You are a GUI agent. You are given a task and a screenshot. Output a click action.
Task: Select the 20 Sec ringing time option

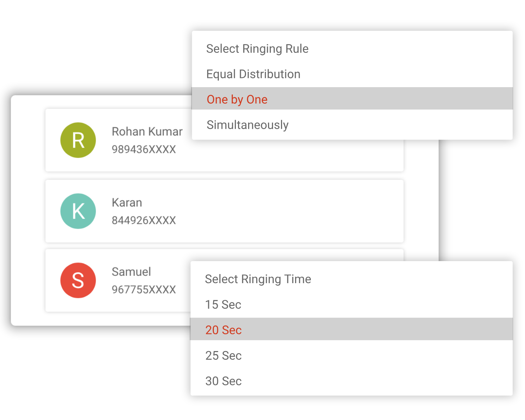click(x=224, y=330)
